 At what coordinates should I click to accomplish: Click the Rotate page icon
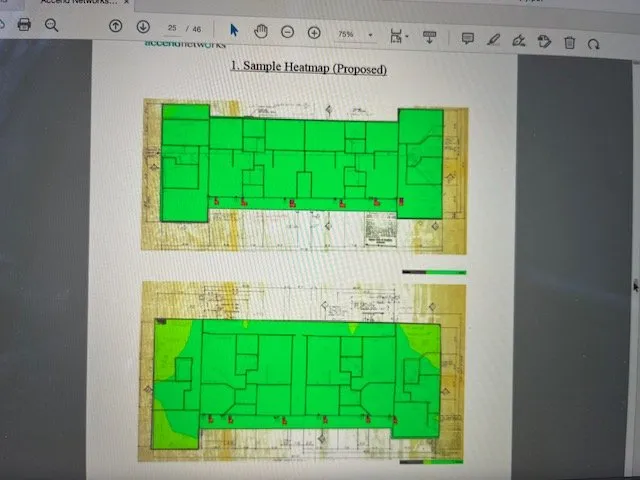pyautogui.click(x=593, y=44)
